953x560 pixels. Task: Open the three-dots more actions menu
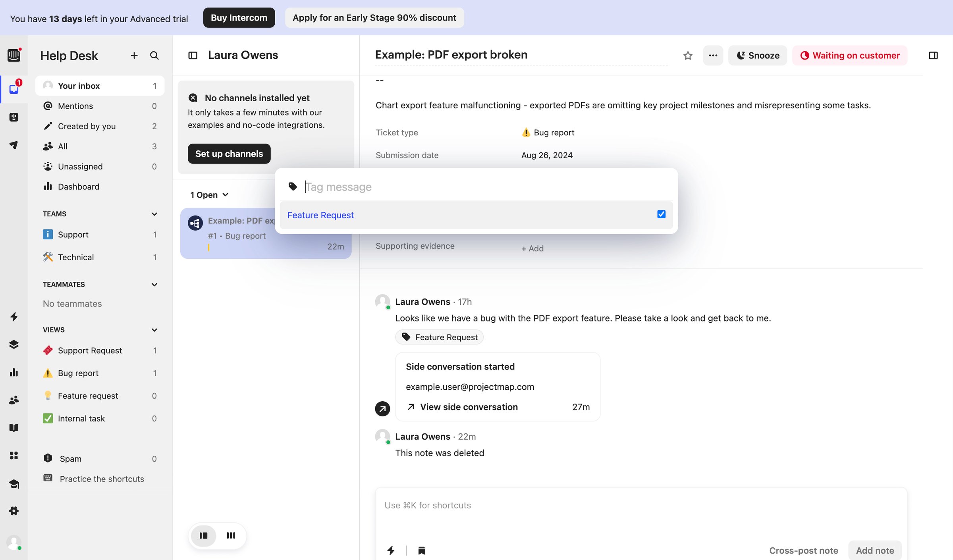(713, 56)
